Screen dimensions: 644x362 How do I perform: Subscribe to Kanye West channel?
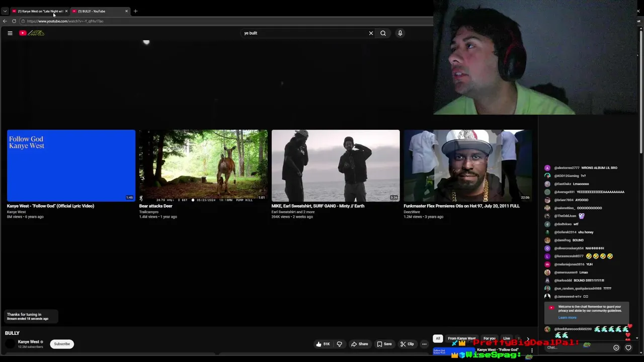(62, 344)
